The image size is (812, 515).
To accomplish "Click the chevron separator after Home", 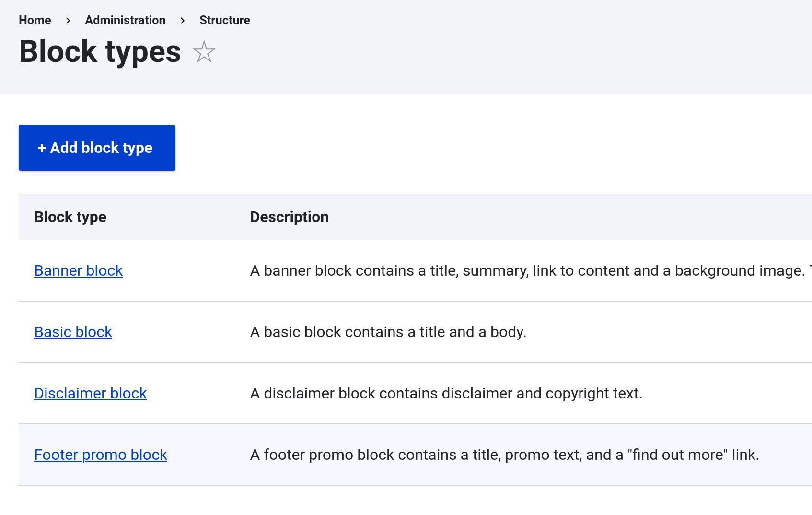I will click(68, 20).
